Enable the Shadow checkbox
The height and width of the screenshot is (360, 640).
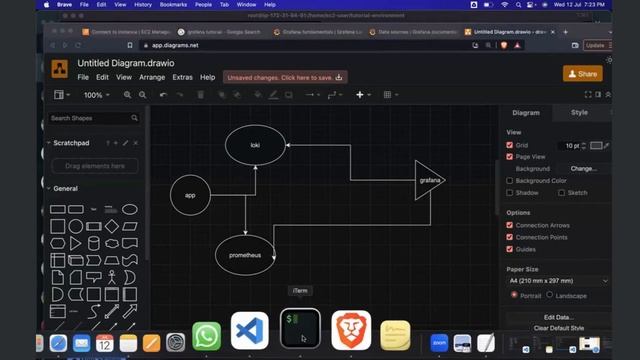[x=509, y=193]
